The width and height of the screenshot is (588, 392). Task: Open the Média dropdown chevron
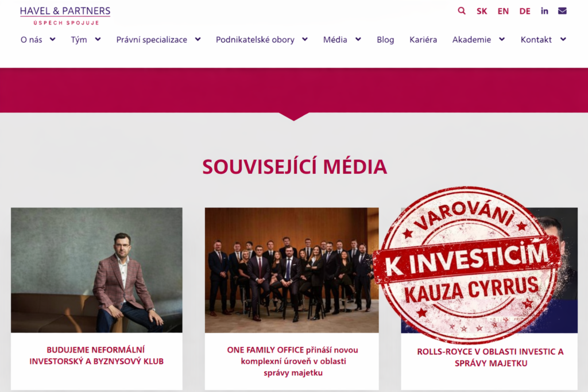click(x=358, y=40)
